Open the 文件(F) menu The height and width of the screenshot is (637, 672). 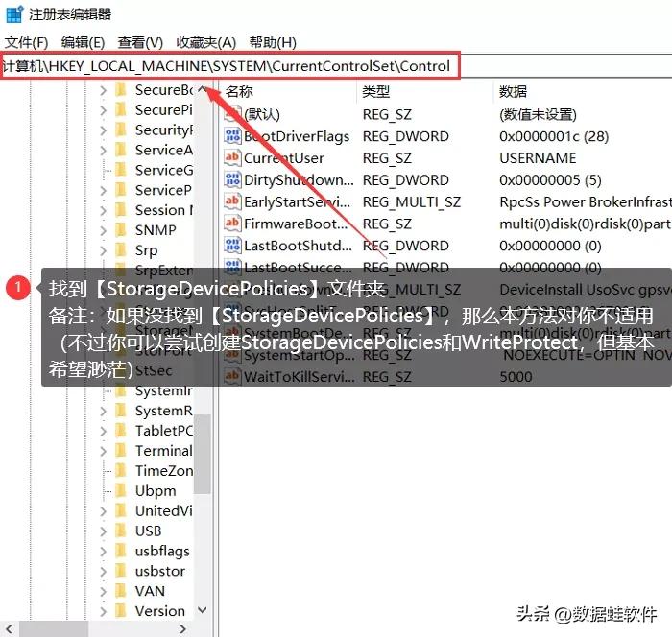pos(26,42)
